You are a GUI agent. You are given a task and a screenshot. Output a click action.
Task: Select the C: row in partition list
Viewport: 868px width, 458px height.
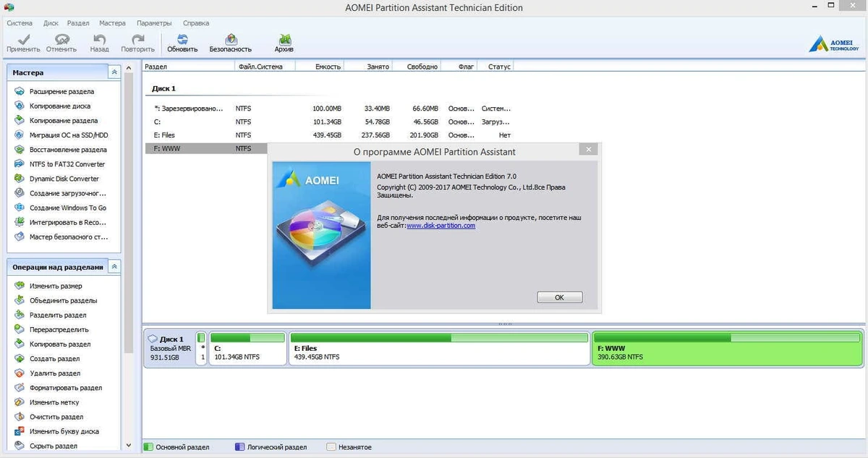pos(328,122)
